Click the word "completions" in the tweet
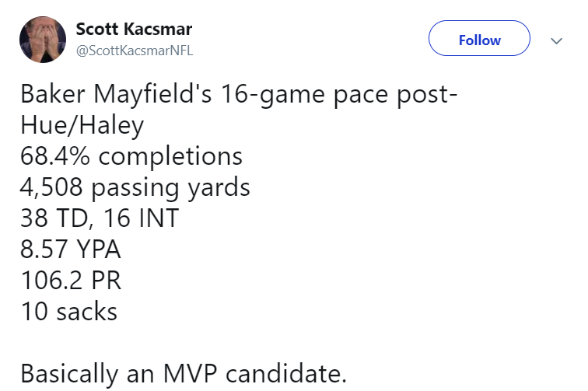This screenshot has width=588, height=391. [x=170, y=156]
